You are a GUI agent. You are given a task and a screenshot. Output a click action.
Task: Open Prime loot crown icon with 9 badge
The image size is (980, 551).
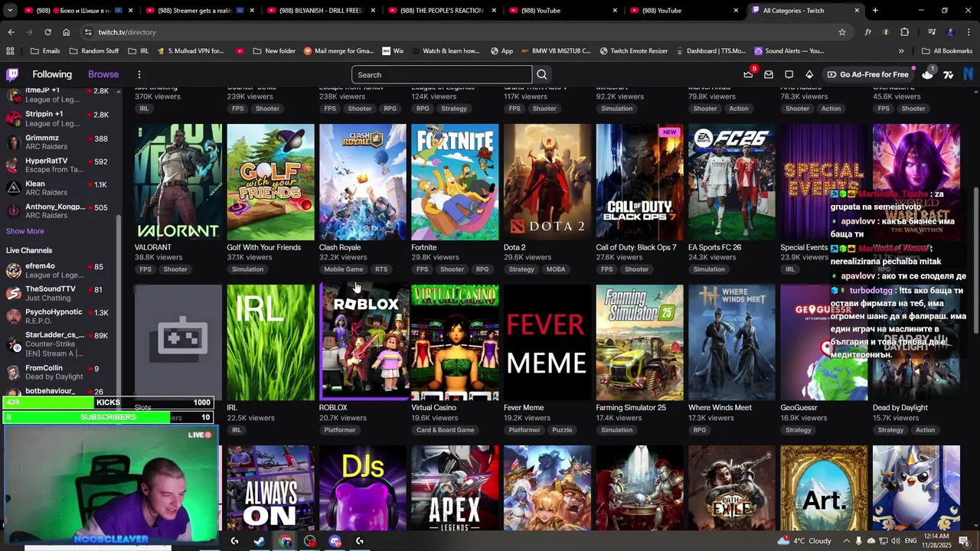[x=748, y=74]
